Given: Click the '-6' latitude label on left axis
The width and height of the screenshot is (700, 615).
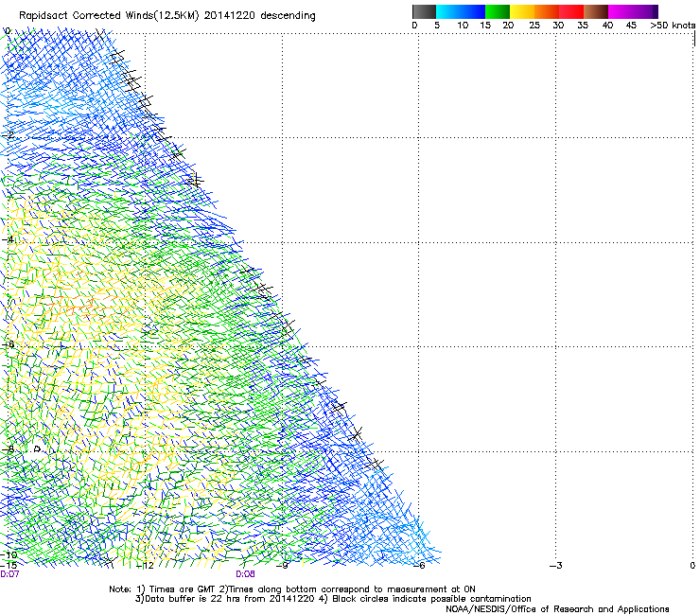Looking at the screenshot, I should [x=8, y=344].
